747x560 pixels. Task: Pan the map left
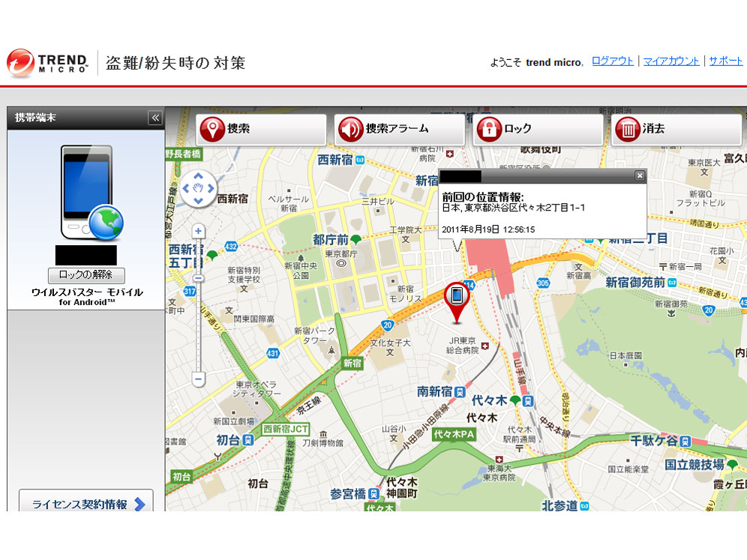tap(186, 189)
